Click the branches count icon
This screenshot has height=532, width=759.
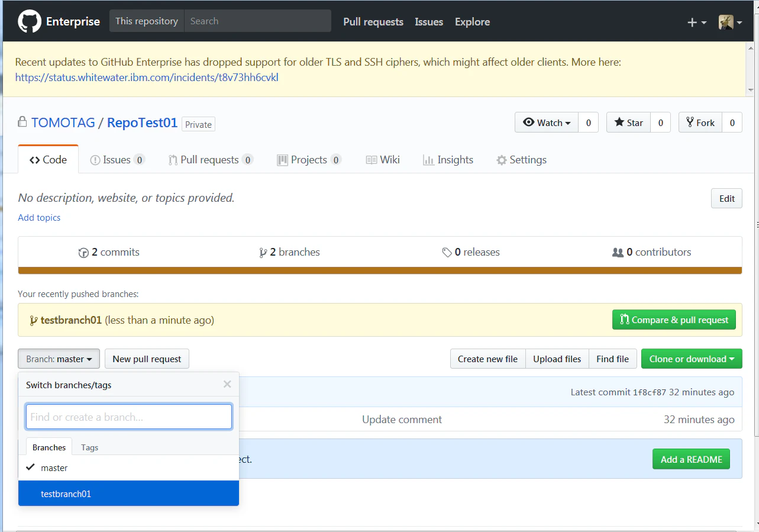pyautogui.click(x=263, y=253)
